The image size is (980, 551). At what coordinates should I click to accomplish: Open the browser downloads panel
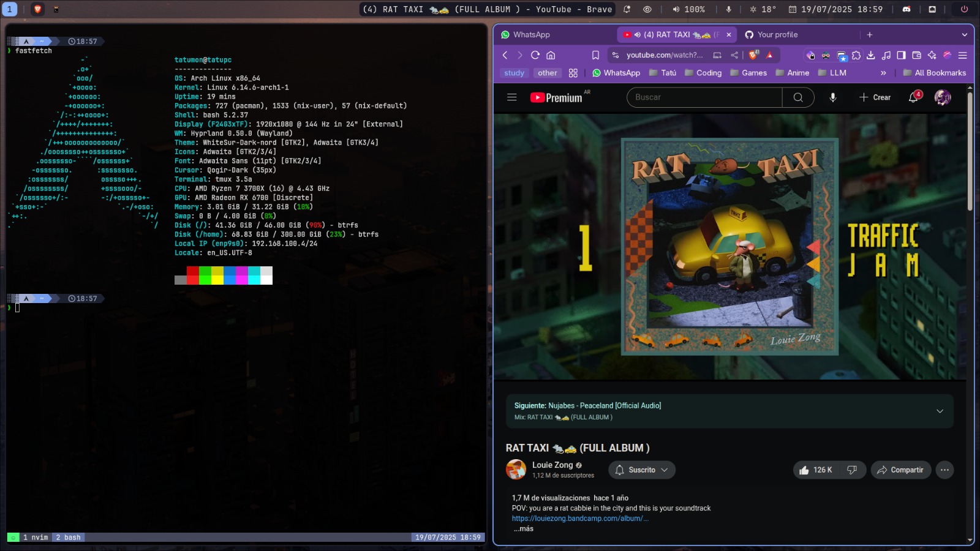coord(871,55)
